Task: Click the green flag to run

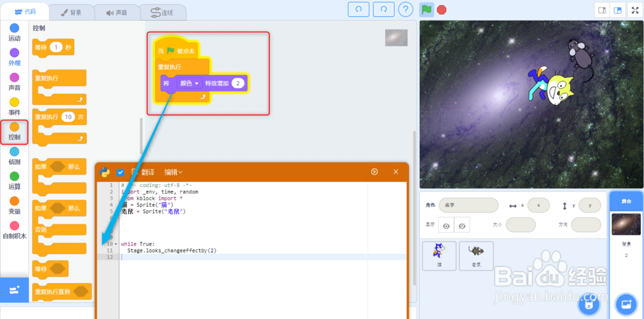Action: point(427,10)
